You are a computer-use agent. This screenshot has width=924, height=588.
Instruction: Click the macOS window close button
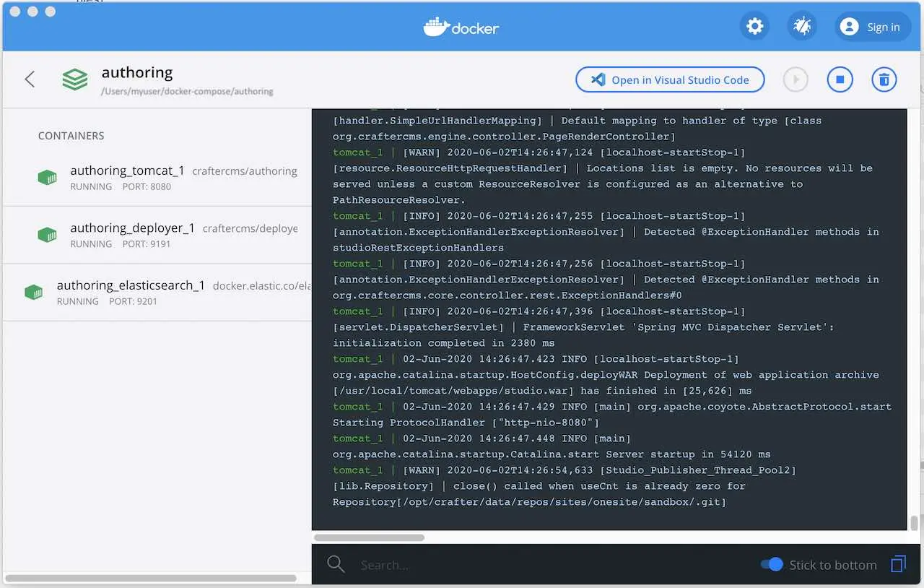point(14,12)
